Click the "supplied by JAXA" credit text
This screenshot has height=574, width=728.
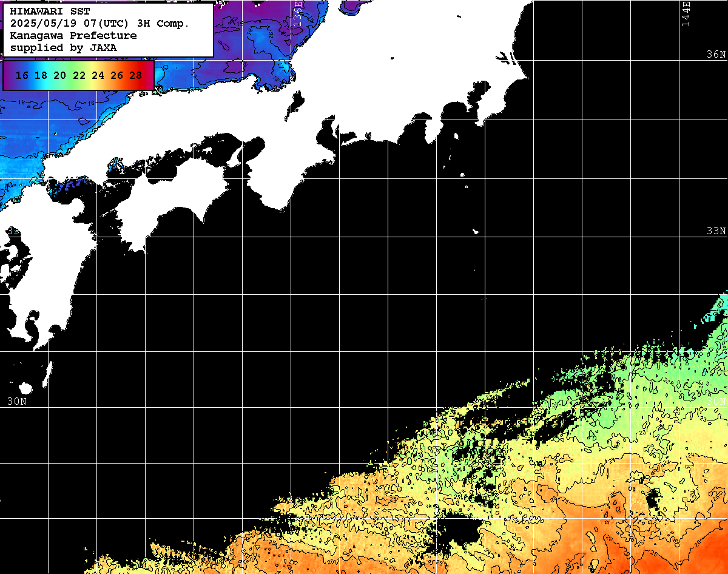[64, 47]
